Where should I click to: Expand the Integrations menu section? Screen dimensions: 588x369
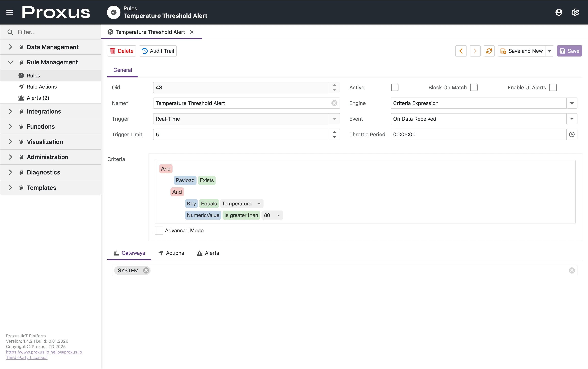44,111
